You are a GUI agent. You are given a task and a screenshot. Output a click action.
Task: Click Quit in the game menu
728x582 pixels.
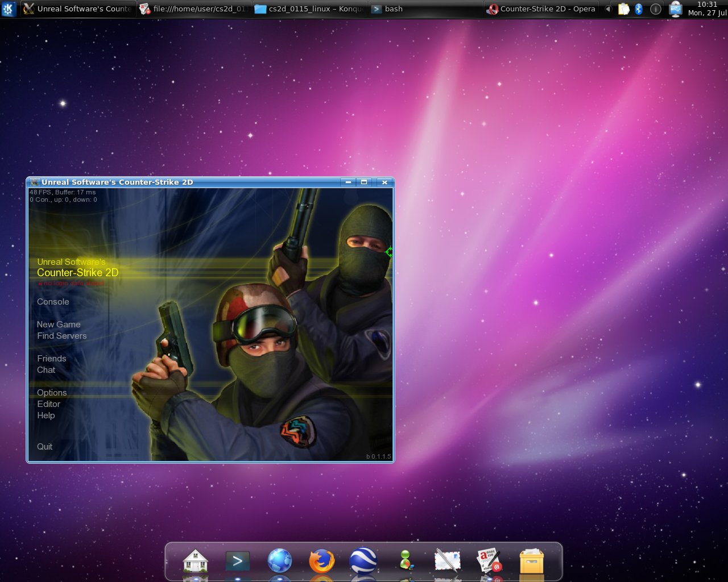point(44,447)
